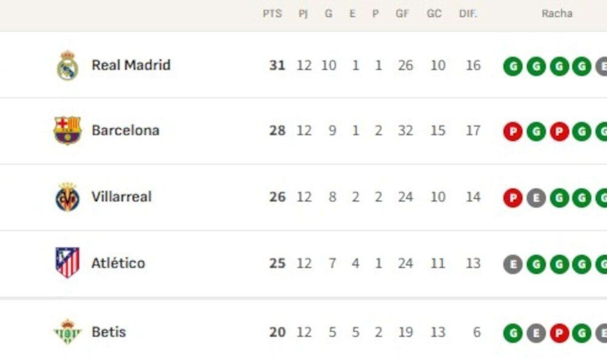The height and width of the screenshot is (364, 607).
Task: Click the Racha column header
Action: pyautogui.click(x=557, y=13)
